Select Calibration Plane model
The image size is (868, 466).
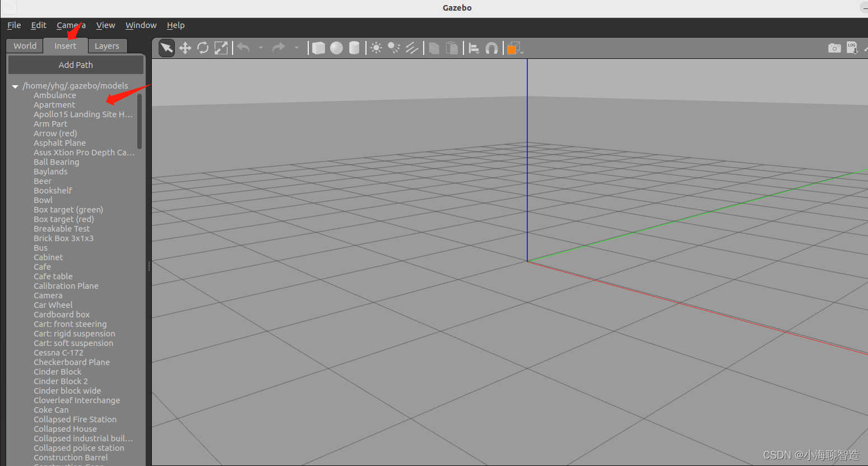coord(66,286)
